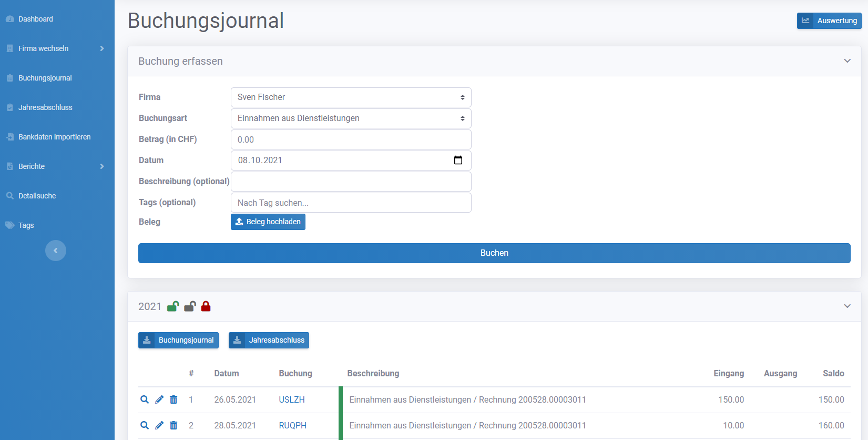Screen dimensions: 868x440
Task: Open the USLZH booking link
Action: [x=292, y=399]
